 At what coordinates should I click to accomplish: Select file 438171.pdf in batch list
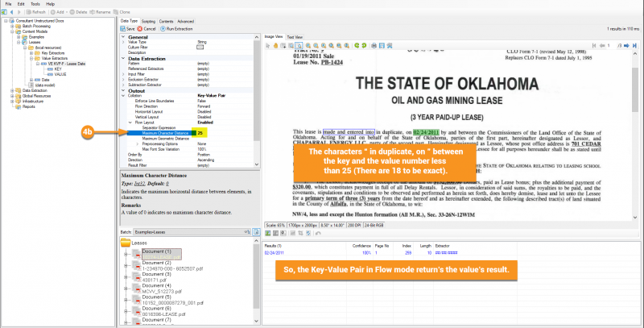153,280
